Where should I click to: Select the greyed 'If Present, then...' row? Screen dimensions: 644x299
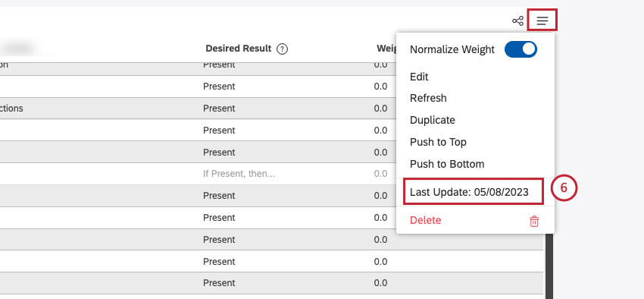click(271, 174)
